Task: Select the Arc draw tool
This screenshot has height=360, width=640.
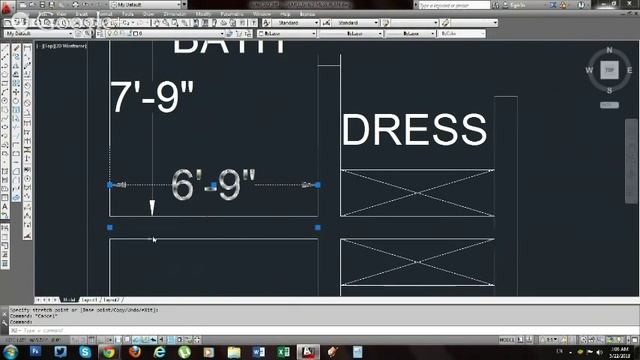Action: tap(5, 93)
